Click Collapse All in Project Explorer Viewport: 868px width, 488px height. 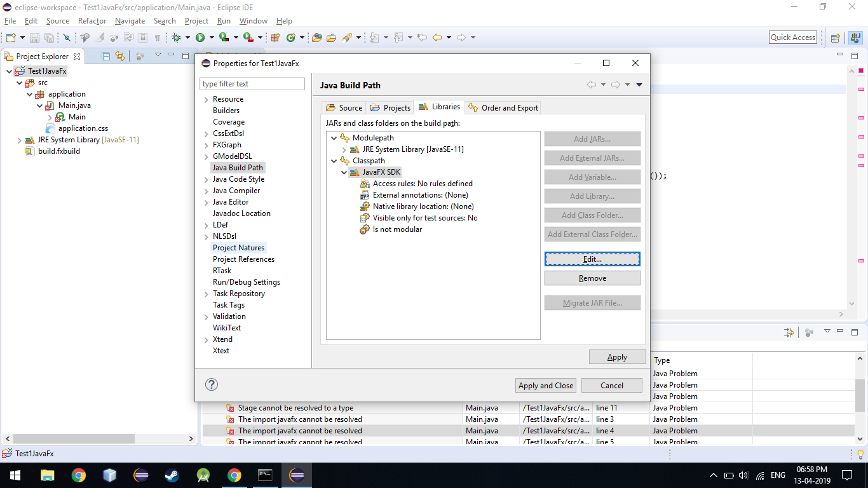[x=106, y=56]
